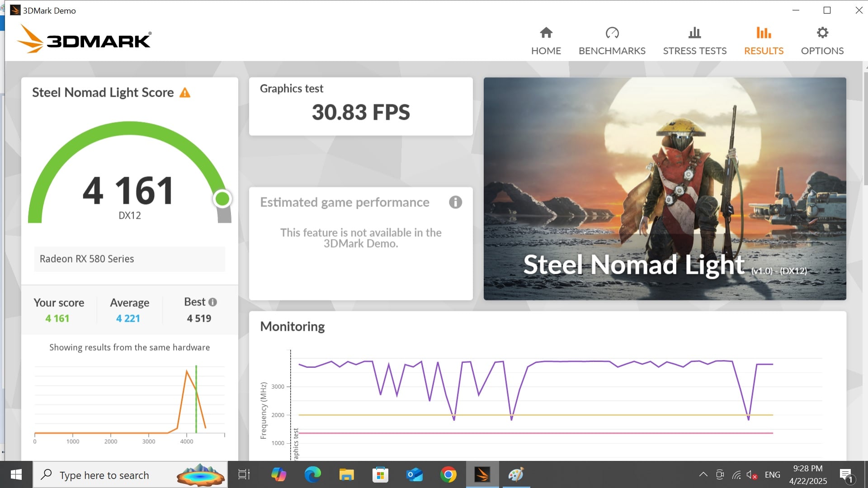868x488 pixels.
Task: Open the OPTIONS tab
Action: [x=822, y=41]
